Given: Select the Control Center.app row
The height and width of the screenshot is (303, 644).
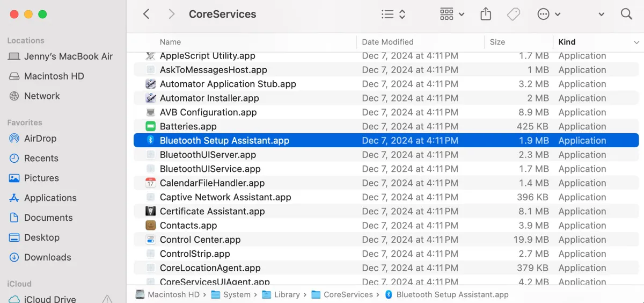Looking at the screenshot, I should tap(200, 240).
